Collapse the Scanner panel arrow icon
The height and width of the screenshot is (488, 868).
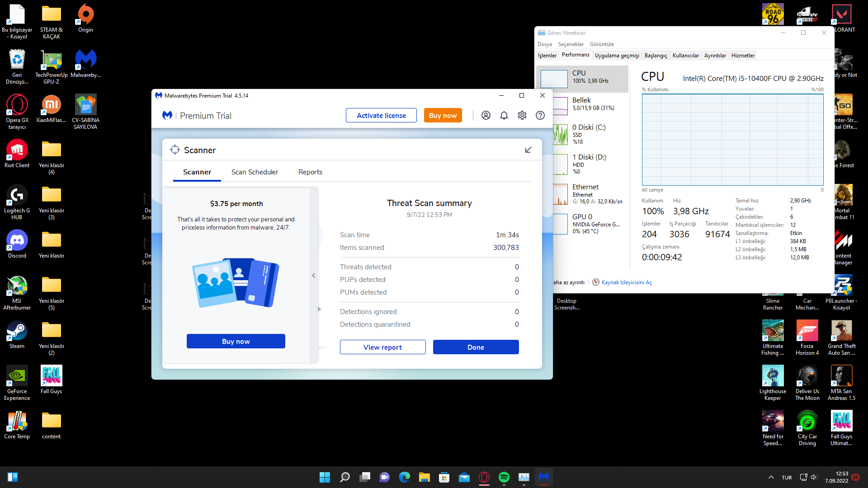(528, 150)
